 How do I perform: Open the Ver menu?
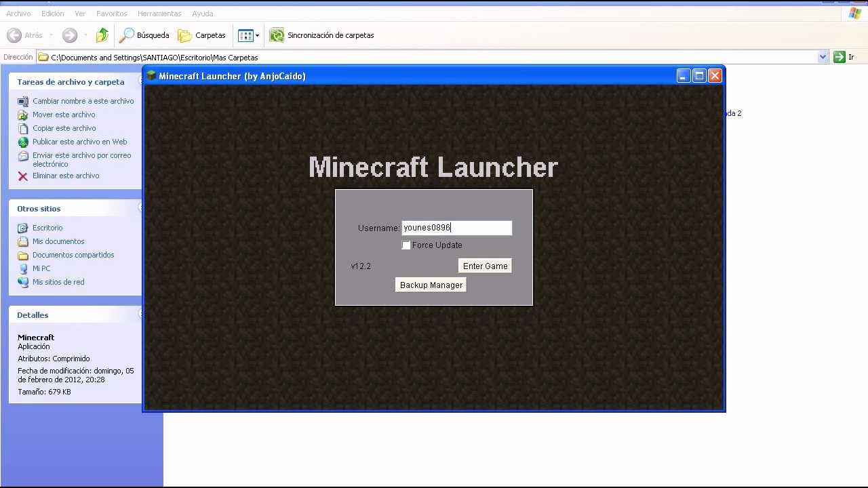[80, 14]
